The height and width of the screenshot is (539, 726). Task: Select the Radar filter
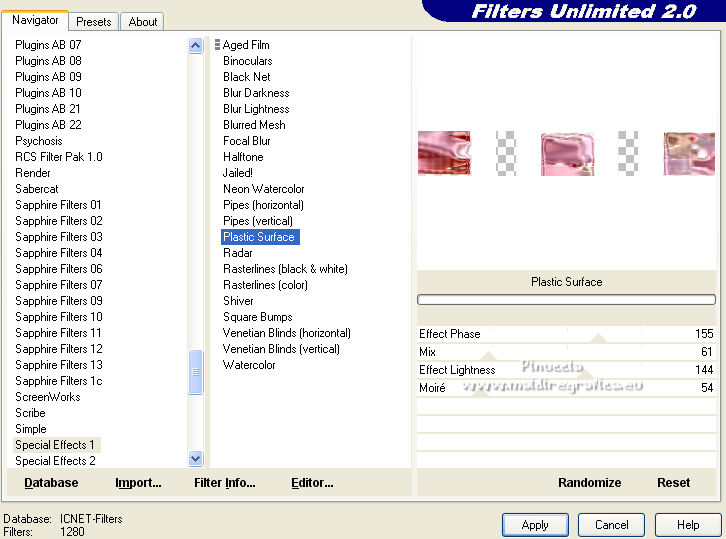point(238,253)
